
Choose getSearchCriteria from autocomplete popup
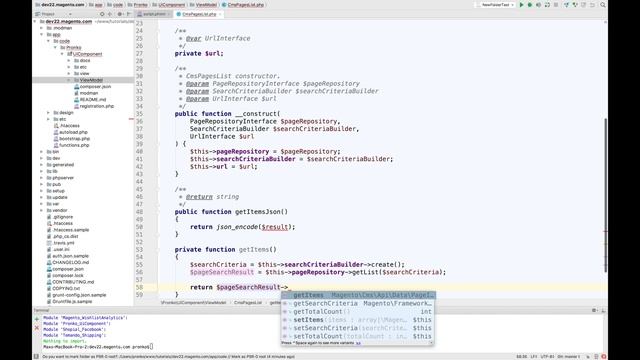pyautogui.click(x=358, y=303)
